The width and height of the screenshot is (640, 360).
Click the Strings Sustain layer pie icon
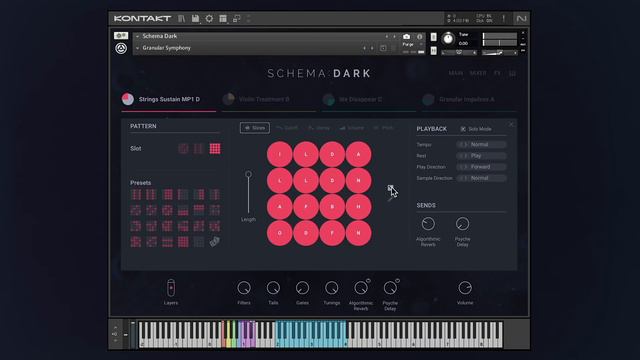point(128,99)
